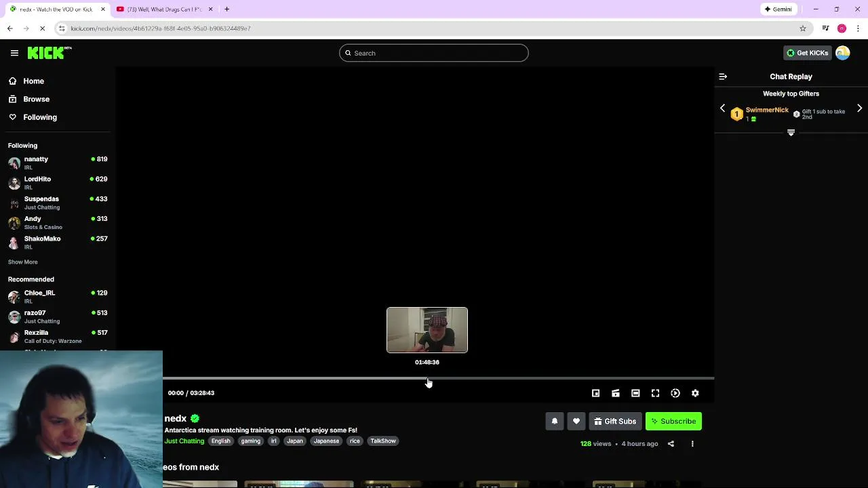Open the three-dot video options menu

tap(692, 444)
